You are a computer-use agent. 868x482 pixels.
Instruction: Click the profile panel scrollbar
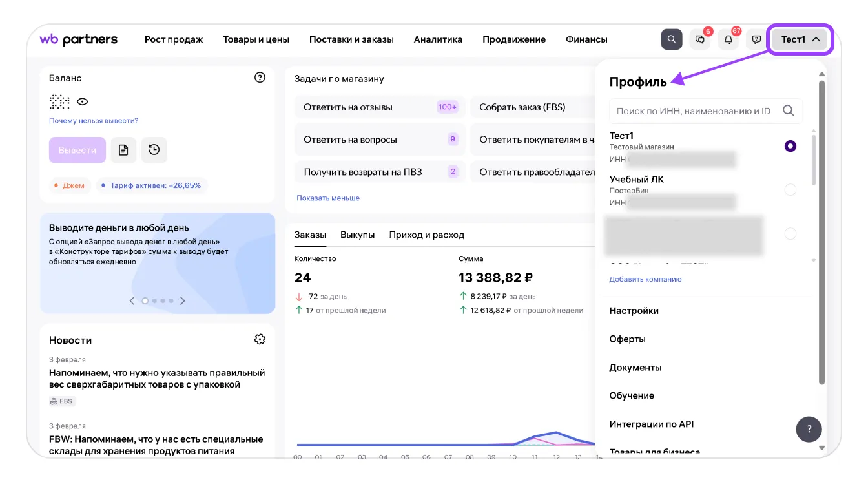coord(821,233)
